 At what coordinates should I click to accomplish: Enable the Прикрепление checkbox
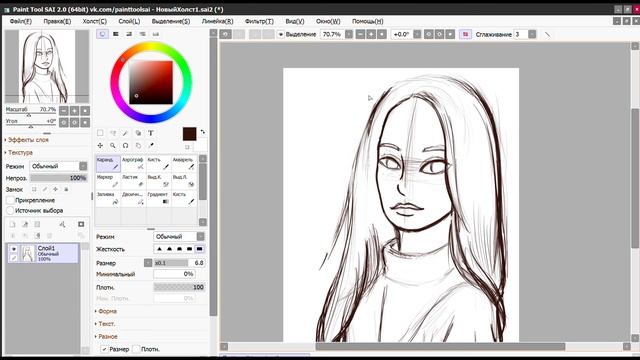pos(11,200)
